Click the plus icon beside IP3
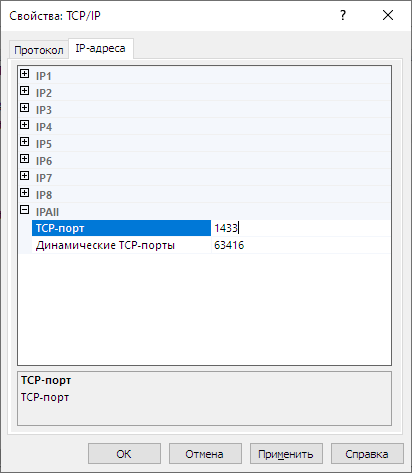 pos(24,108)
